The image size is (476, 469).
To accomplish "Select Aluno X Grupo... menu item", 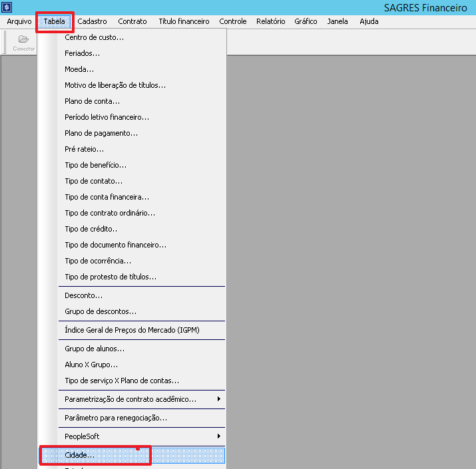I will tap(91, 365).
